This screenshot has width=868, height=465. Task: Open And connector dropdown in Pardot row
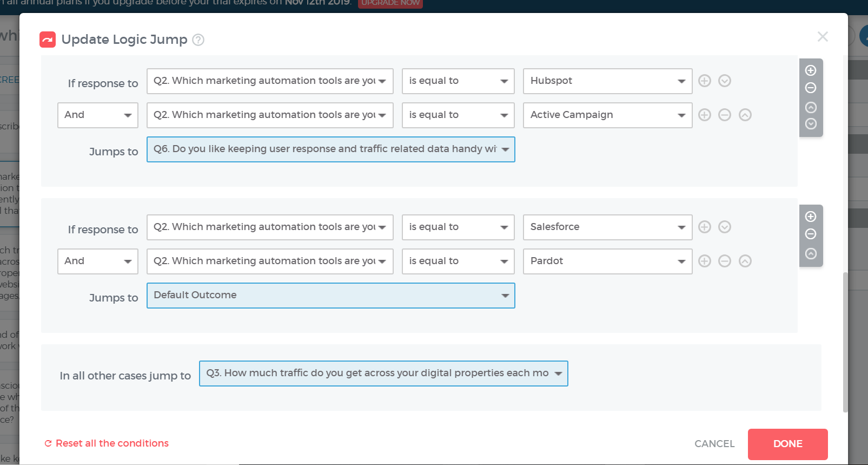[98, 261]
